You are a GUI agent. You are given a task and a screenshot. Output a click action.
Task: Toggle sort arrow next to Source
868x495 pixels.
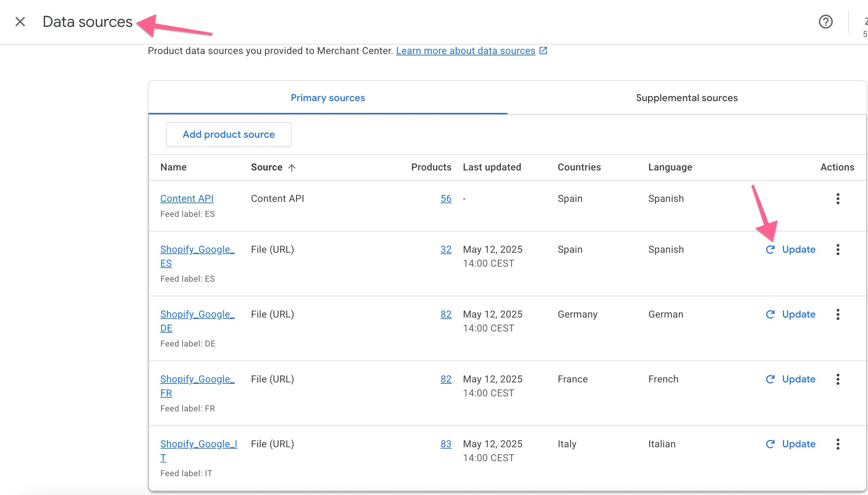tap(292, 168)
